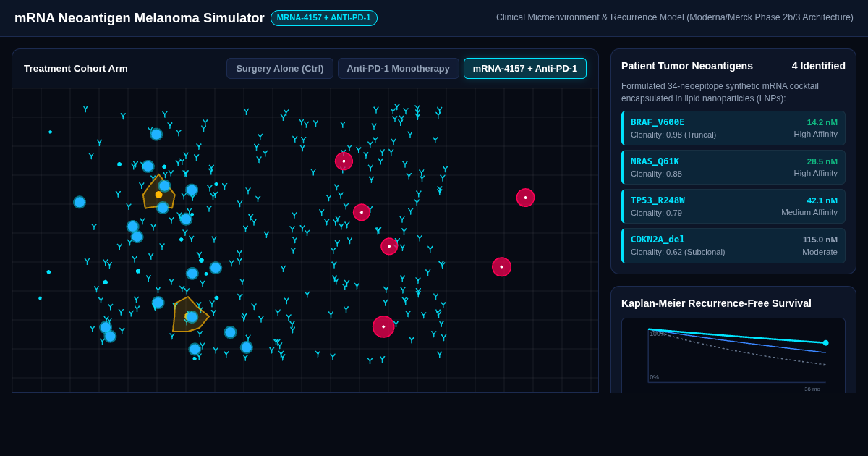Click 'Medium Affinity' label on TP53_R248W card
This screenshot has width=868, height=456.
(x=809, y=212)
